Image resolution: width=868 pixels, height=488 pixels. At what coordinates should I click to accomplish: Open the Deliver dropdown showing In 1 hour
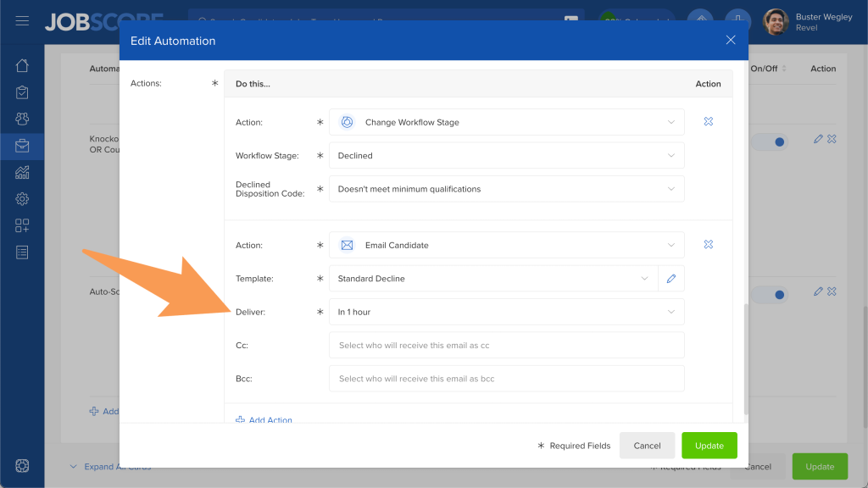(x=506, y=312)
